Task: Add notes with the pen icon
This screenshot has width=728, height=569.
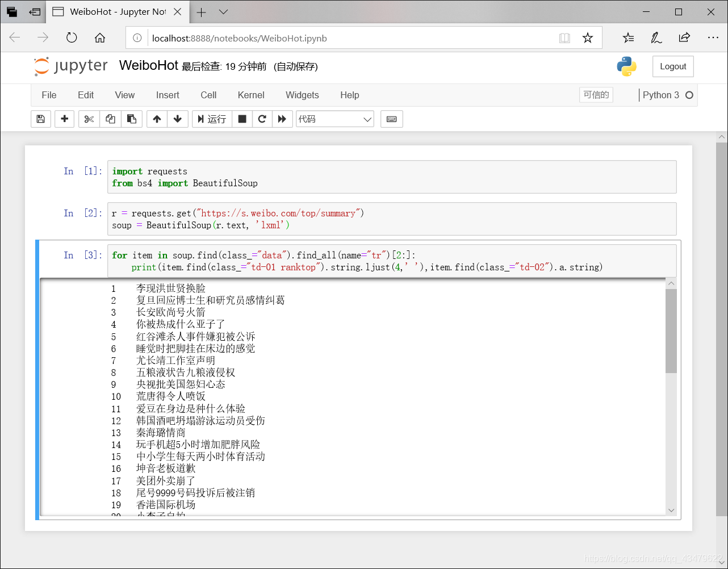Action: coord(656,38)
